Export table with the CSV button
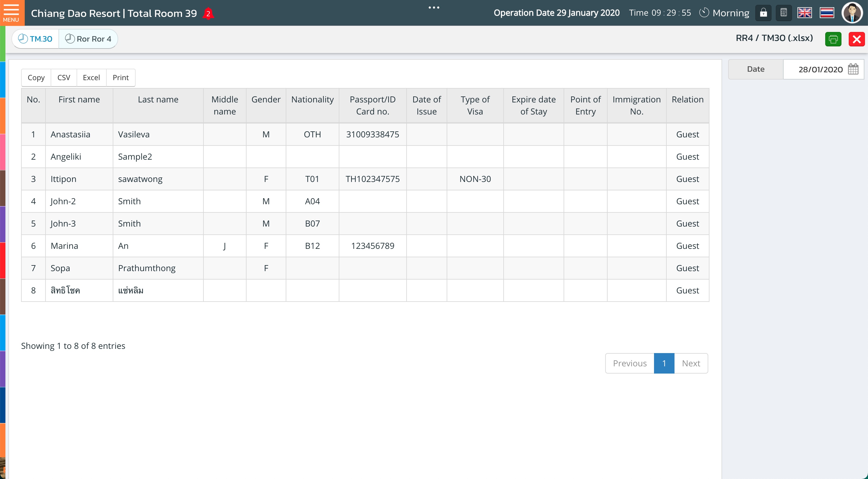868x479 pixels. tap(64, 77)
